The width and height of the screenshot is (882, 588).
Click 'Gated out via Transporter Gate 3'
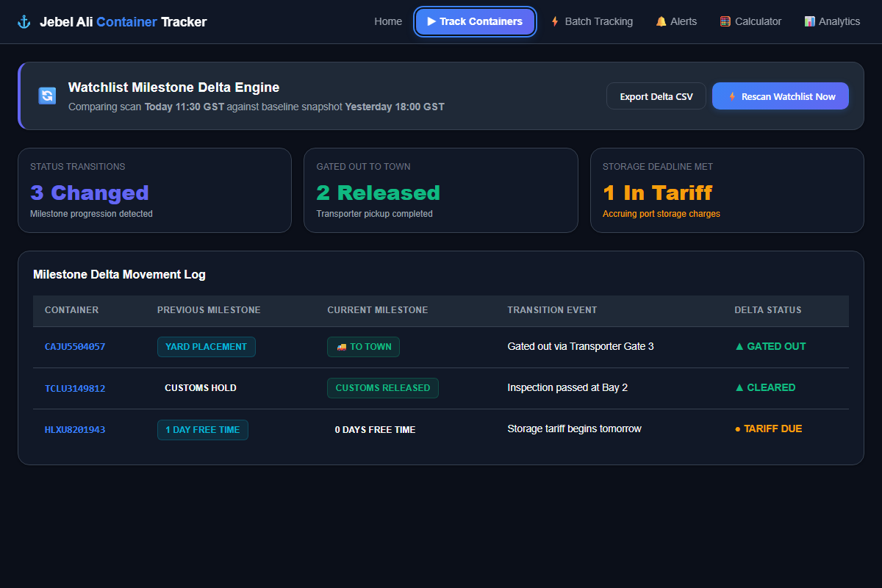[581, 346]
